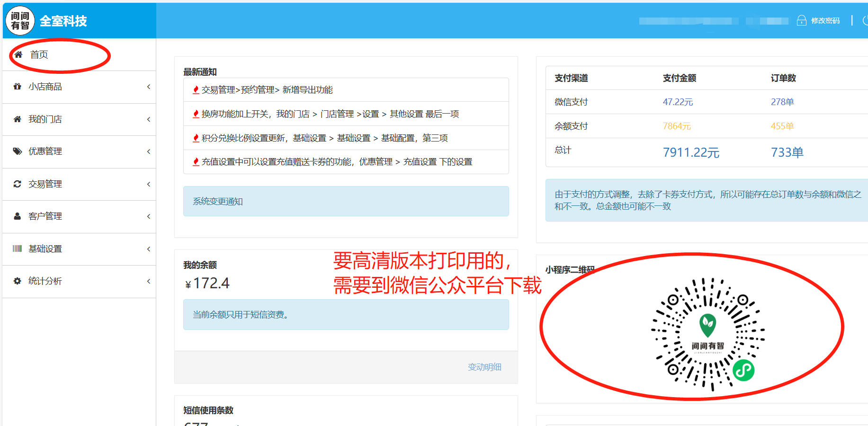868x426 pixels.
Task: Click the lock icon next to 修改密码
Action: [x=802, y=20]
